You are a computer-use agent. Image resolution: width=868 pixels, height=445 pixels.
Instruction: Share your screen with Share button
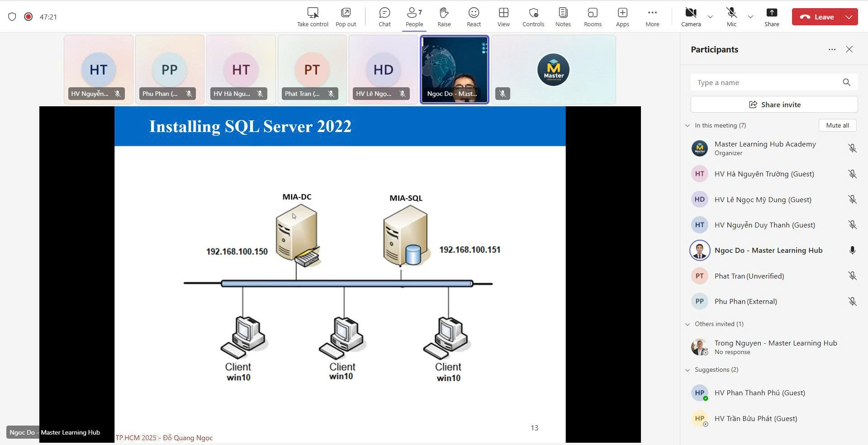pos(771,17)
